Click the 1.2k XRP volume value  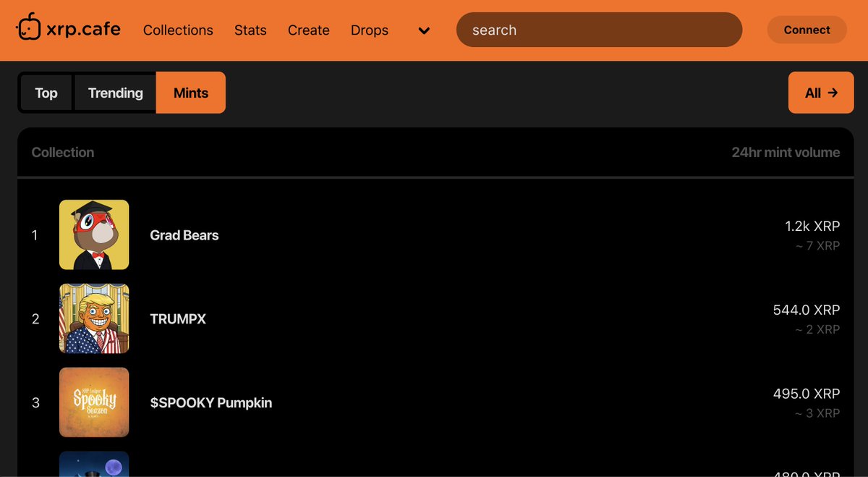(x=812, y=227)
